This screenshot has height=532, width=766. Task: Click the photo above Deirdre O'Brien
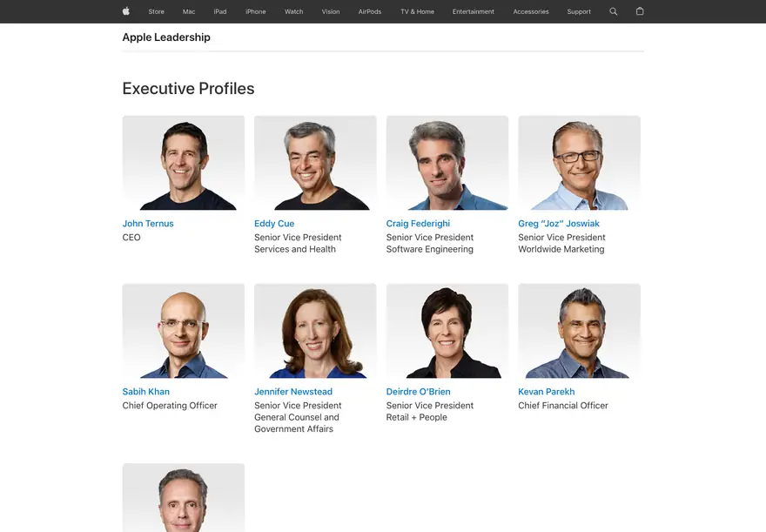pyautogui.click(x=447, y=331)
